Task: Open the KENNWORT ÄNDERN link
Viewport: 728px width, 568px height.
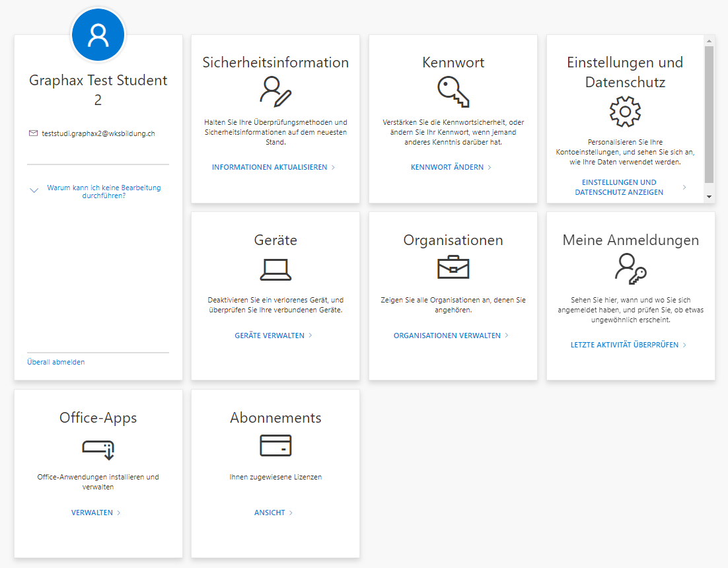Action: (447, 167)
